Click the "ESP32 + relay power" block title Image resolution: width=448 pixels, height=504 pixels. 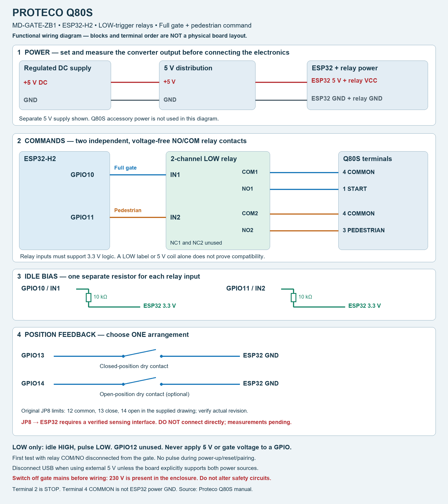click(345, 68)
